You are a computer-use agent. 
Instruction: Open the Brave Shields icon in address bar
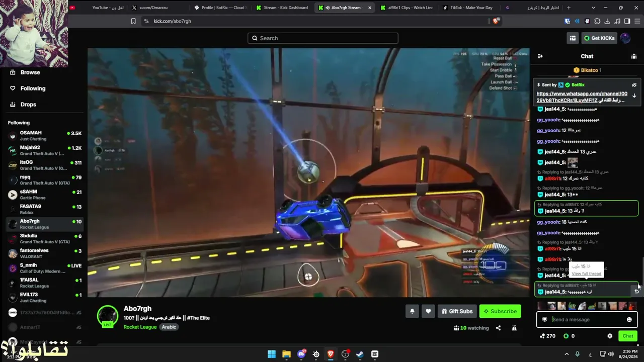tap(496, 21)
